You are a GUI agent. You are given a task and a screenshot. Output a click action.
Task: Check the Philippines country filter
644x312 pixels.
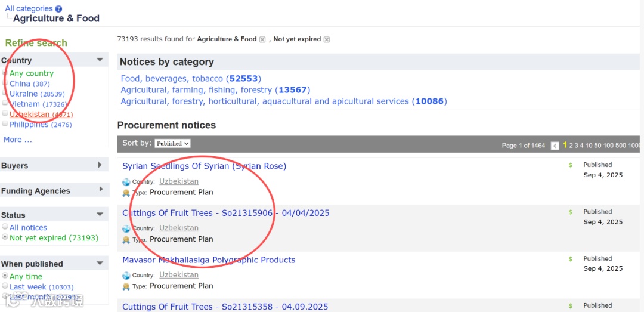[5, 123]
